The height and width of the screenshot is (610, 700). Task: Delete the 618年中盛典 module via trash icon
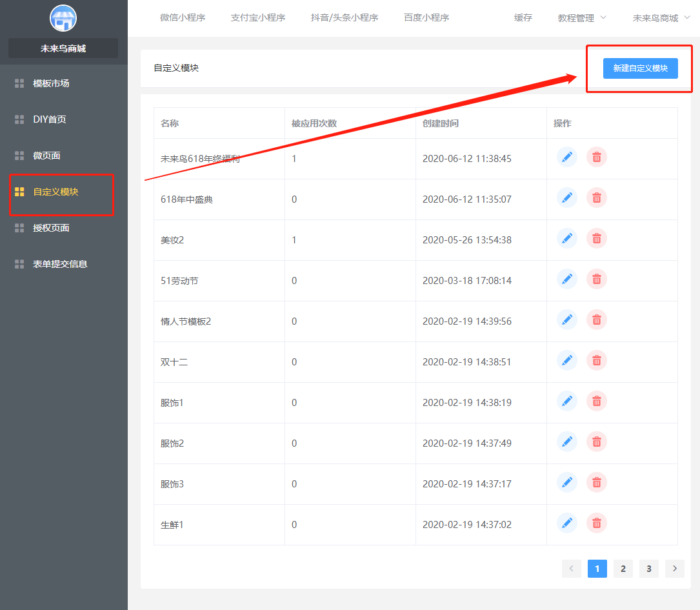coord(597,198)
